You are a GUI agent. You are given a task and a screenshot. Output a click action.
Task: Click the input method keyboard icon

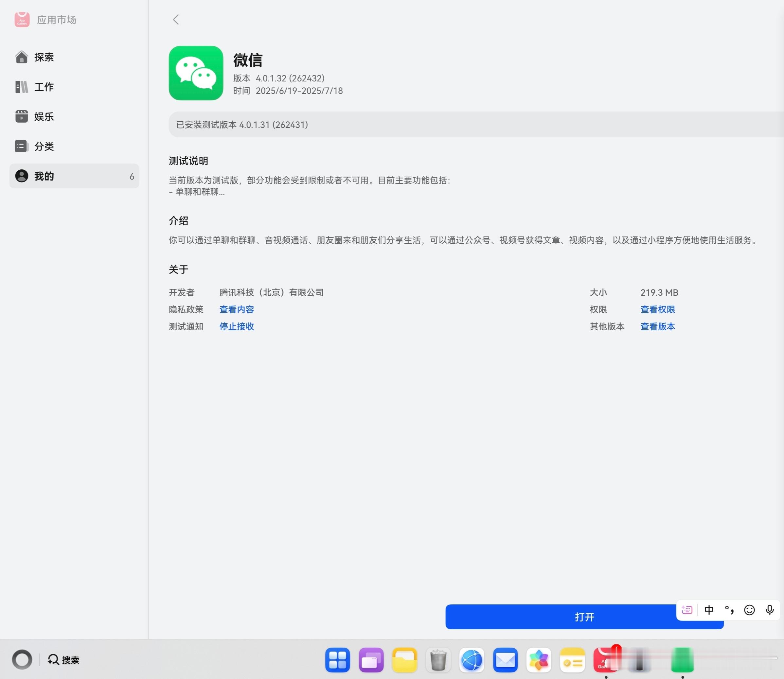[687, 610]
